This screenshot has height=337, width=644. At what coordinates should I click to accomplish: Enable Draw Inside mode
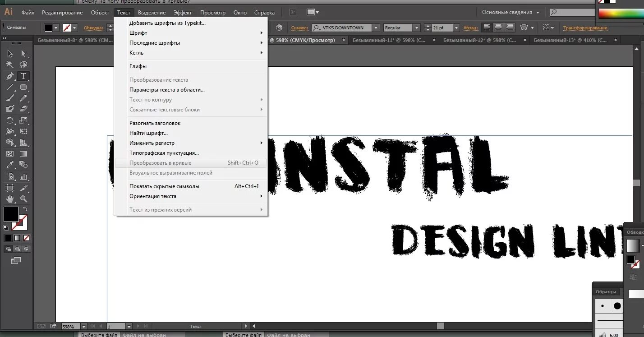(27, 249)
